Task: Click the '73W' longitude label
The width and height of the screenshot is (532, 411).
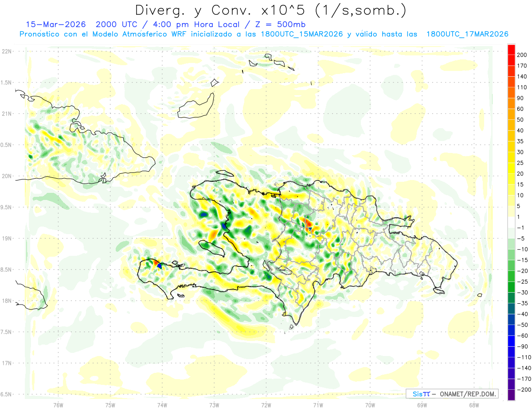Action: (x=214, y=405)
